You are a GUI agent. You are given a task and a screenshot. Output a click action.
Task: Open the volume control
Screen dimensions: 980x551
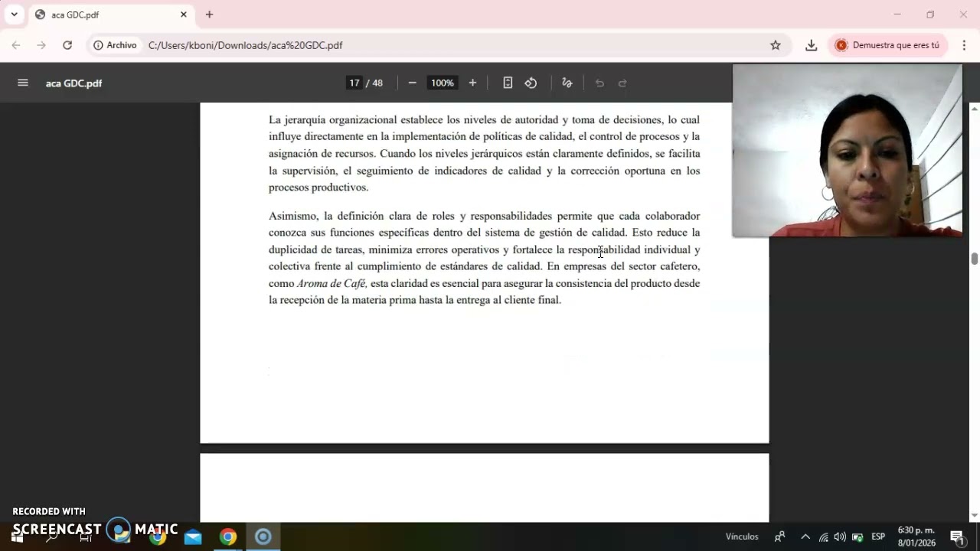[840, 536]
